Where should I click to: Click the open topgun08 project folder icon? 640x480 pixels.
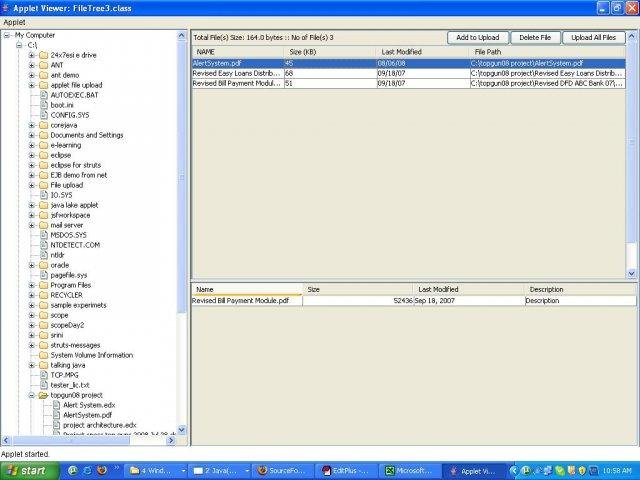click(x=44, y=395)
